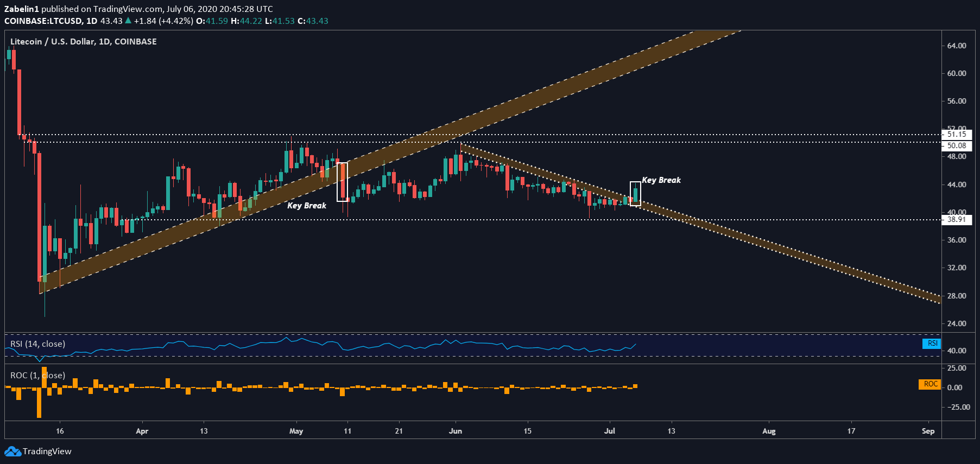The width and height of the screenshot is (980, 464).
Task: Click the +1.84 (+4.42%) change value
Action: pyautogui.click(x=163, y=21)
